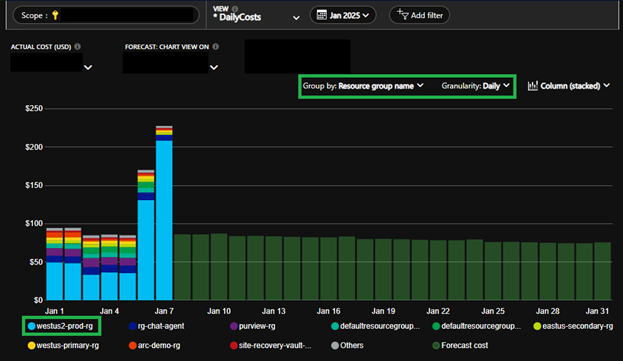This screenshot has height=361, width=623.
Task: Expand the DailyCosts view selector
Action: (296, 18)
